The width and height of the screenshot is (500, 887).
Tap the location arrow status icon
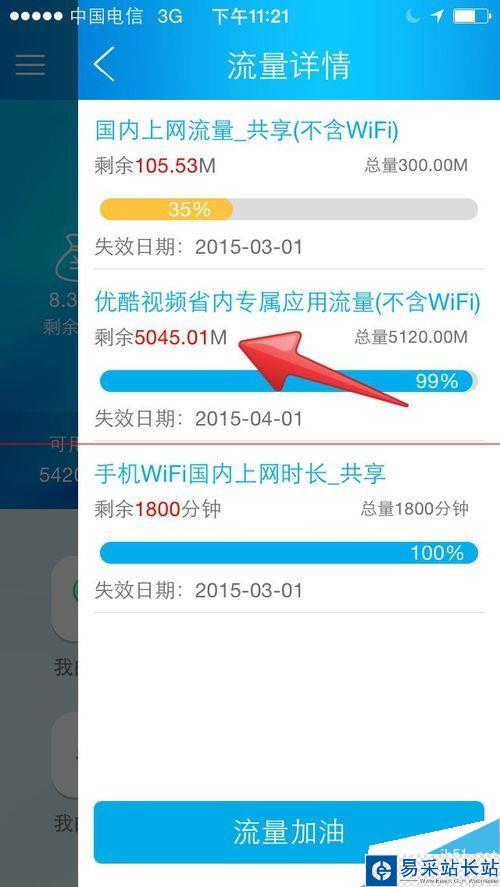[437, 16]
